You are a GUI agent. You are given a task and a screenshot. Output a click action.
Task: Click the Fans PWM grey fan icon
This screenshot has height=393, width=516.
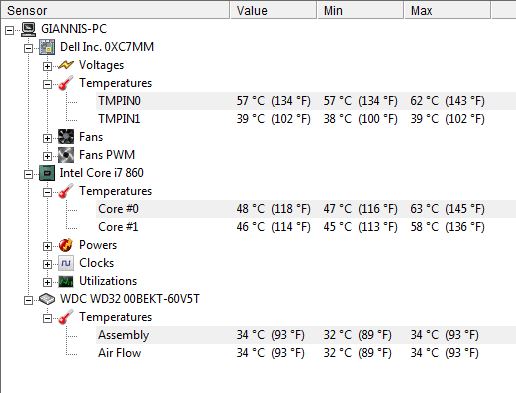click(66, 155)
